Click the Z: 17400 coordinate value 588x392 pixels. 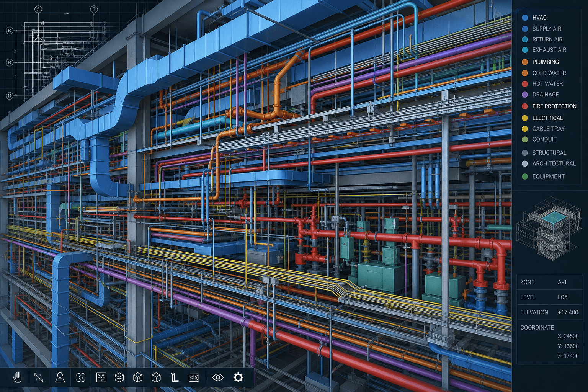pyautogui.click(x=568, y=356)
